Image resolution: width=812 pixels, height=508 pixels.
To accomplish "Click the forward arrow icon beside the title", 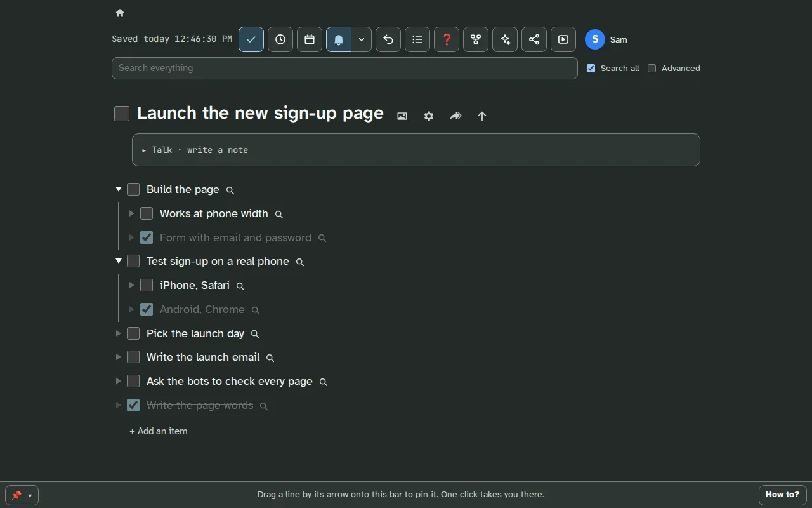I will [x=455, y=116].
